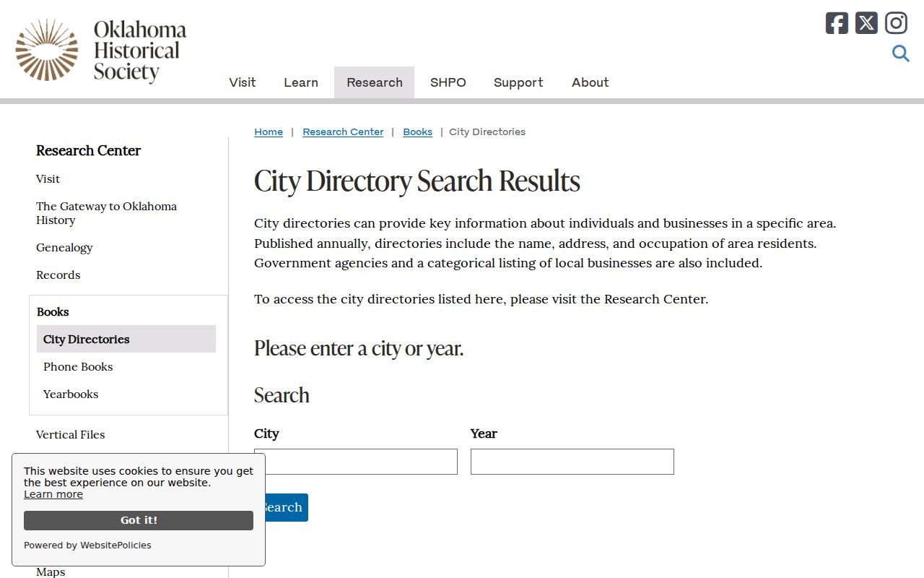Image resolution: width=924 pixels, height=578 pixels.
Task: Open the Visit top menu
Action: click(x=243, y=82)
